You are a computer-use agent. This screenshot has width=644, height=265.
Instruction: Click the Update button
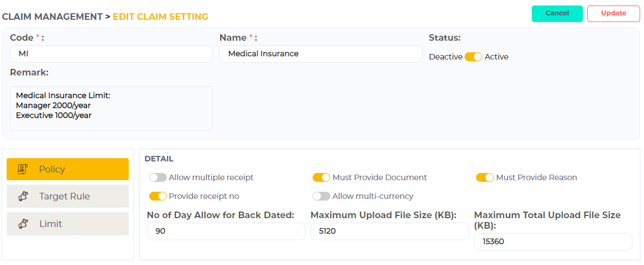[x=613, y=14]
